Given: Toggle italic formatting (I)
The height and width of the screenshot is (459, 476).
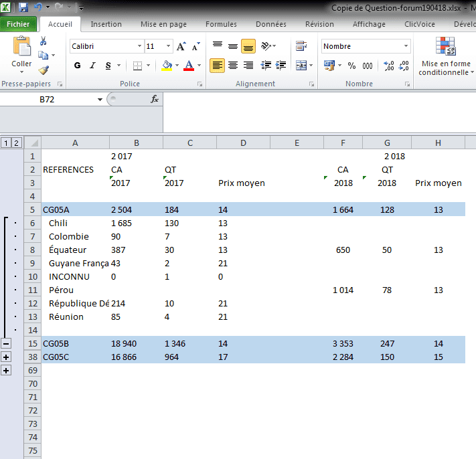Looking at the screenshot, I should (x=93, y=66).
